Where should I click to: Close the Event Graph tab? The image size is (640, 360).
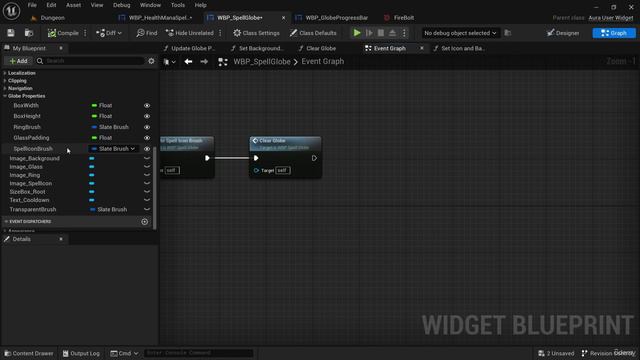[x=422, y=48]
